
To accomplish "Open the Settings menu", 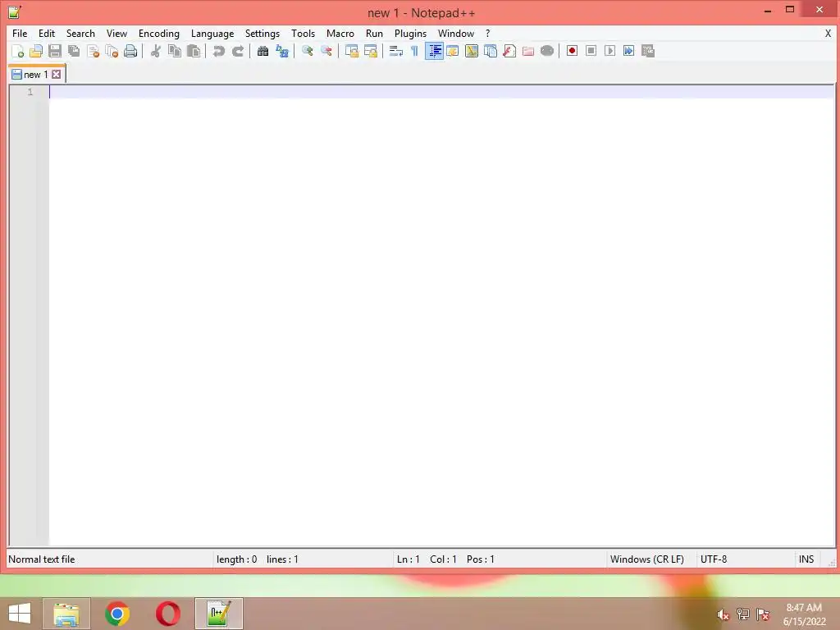I will 262,33.
